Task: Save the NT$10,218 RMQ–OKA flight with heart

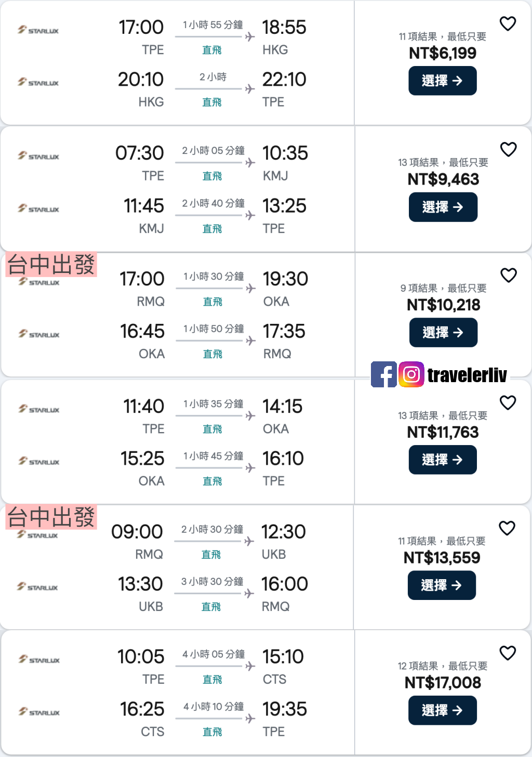Action: pos(508,275)
